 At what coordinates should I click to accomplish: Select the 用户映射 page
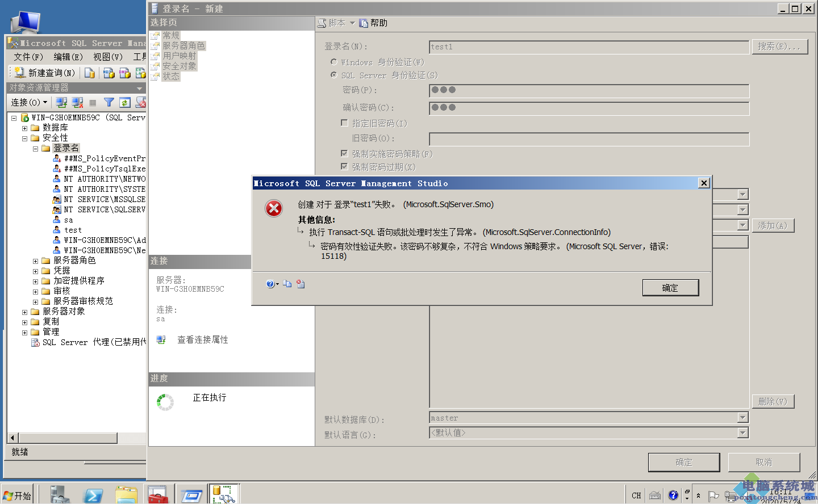[x=180, y=56]
